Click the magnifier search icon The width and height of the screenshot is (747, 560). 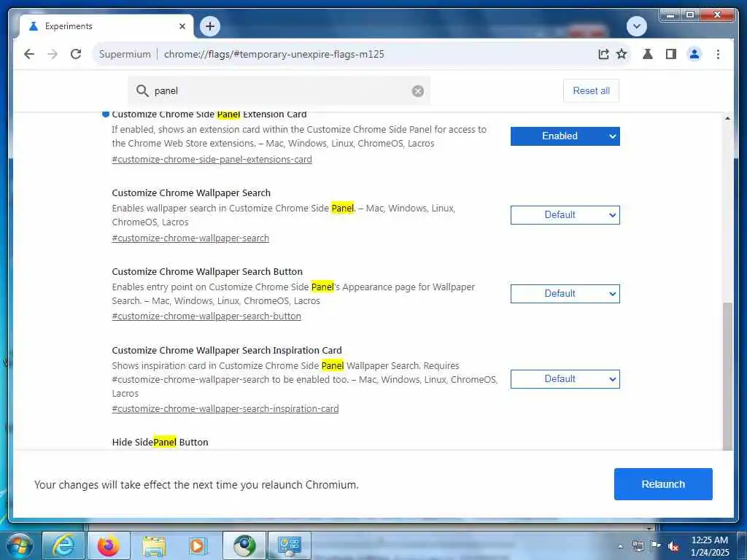point(142,90)
